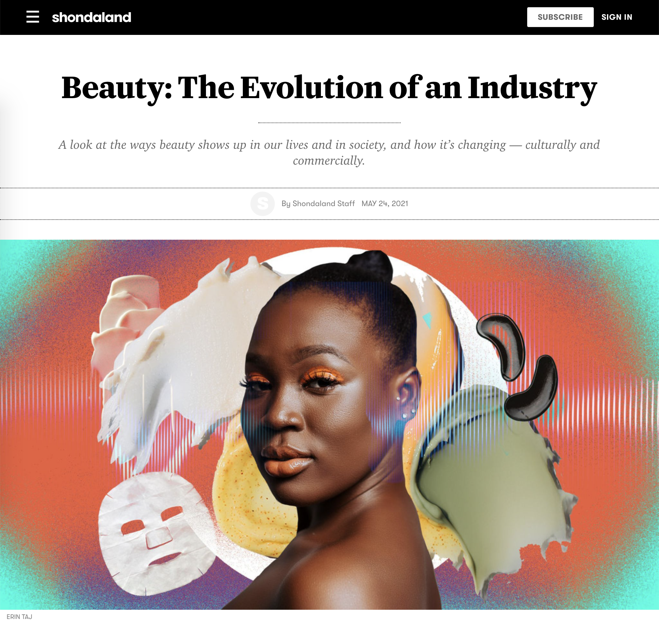Click the gray S author avatar
Screen dimensions: 659x644
point(262,203)
